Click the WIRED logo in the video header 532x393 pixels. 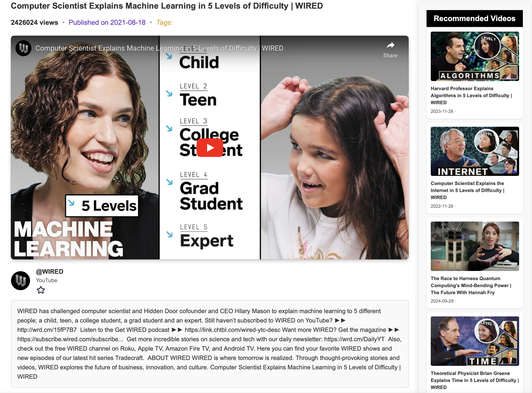[x=23, y=48]
